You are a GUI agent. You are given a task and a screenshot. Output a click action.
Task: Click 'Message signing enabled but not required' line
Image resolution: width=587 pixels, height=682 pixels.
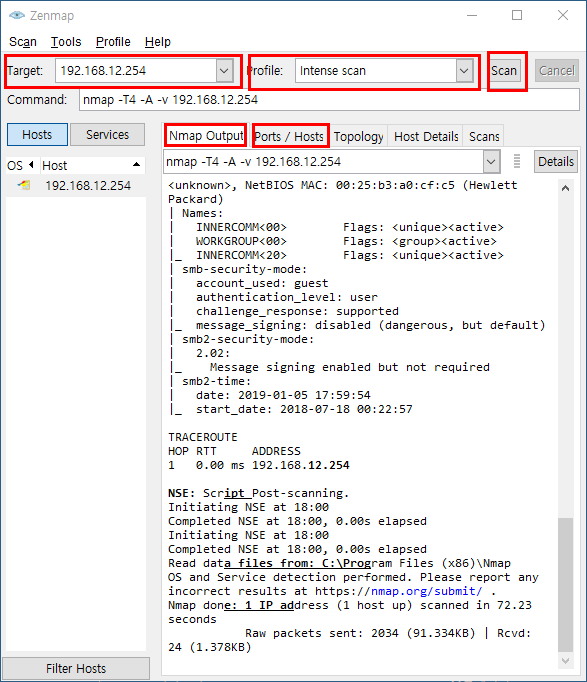350,367
